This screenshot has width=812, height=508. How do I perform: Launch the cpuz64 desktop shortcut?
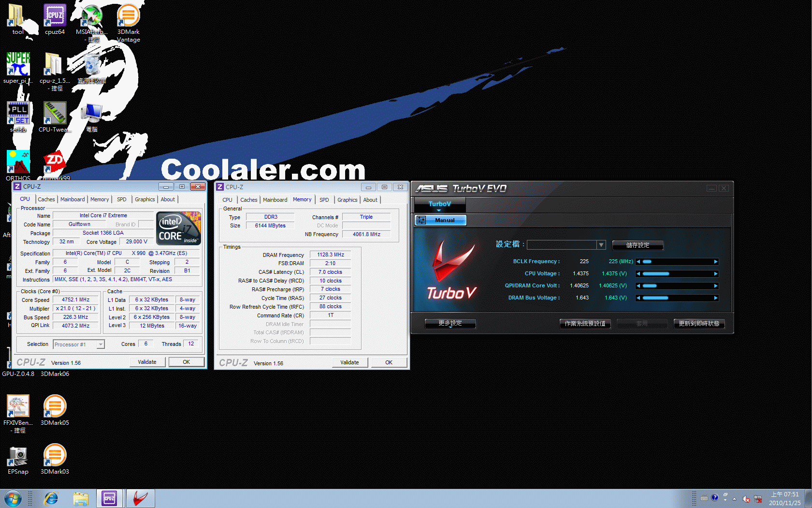pyautogui.click(x=55, y=19)
